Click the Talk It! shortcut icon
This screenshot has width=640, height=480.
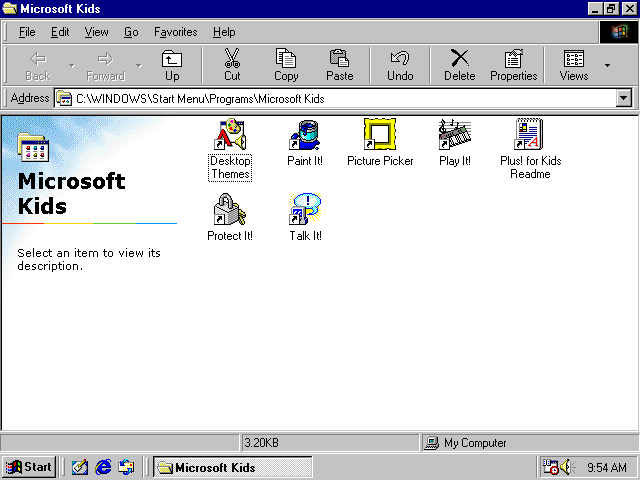click(304, 210)
